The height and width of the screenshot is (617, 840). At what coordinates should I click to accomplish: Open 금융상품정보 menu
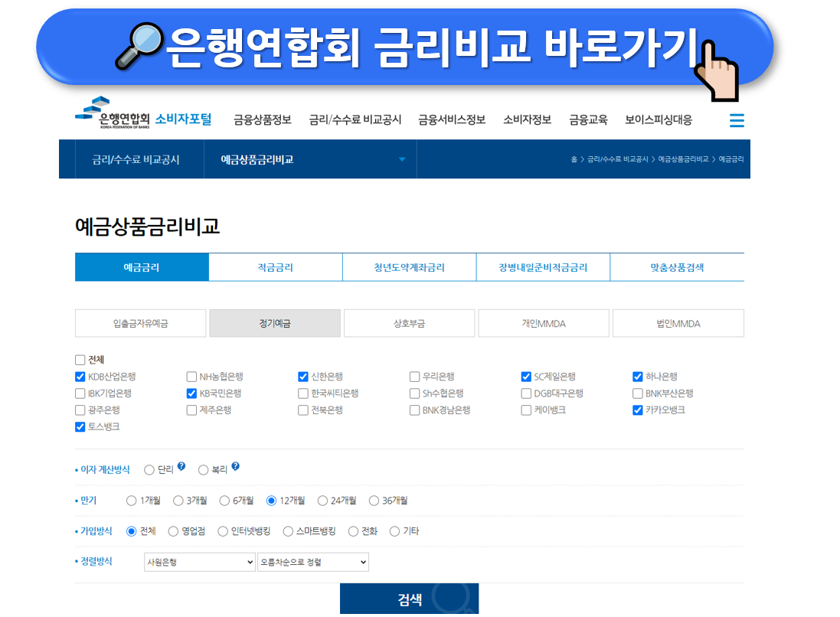tap(262, 119)
